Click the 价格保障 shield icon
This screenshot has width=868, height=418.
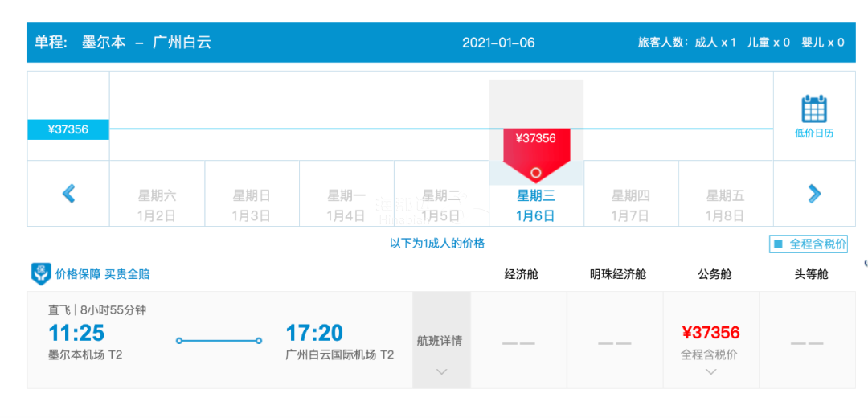(x=41, y=274)
